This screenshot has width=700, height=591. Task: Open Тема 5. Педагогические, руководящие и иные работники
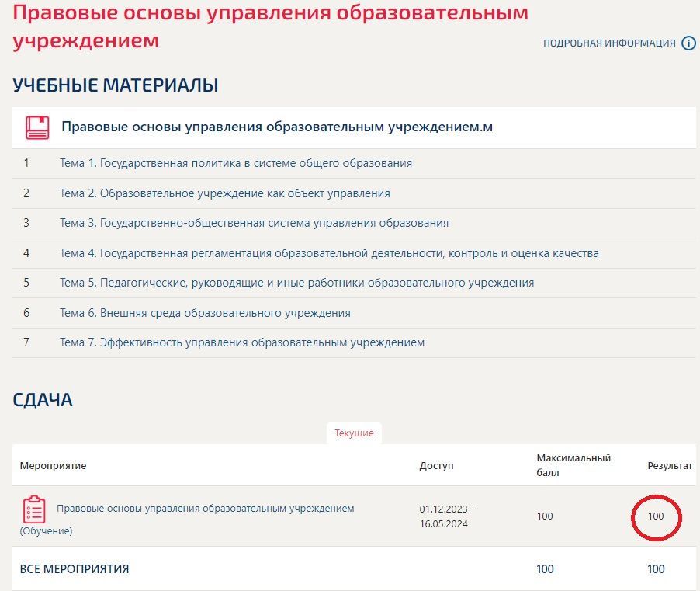point(297,283)
